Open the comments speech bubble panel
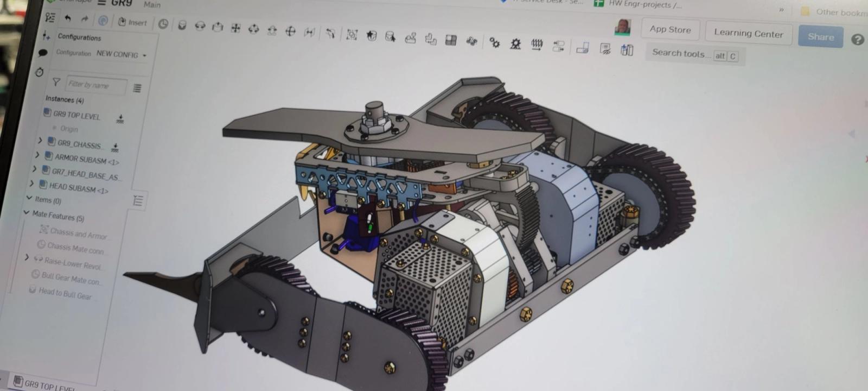This screenshot has width=868, height=391. (x=43, y=53)
